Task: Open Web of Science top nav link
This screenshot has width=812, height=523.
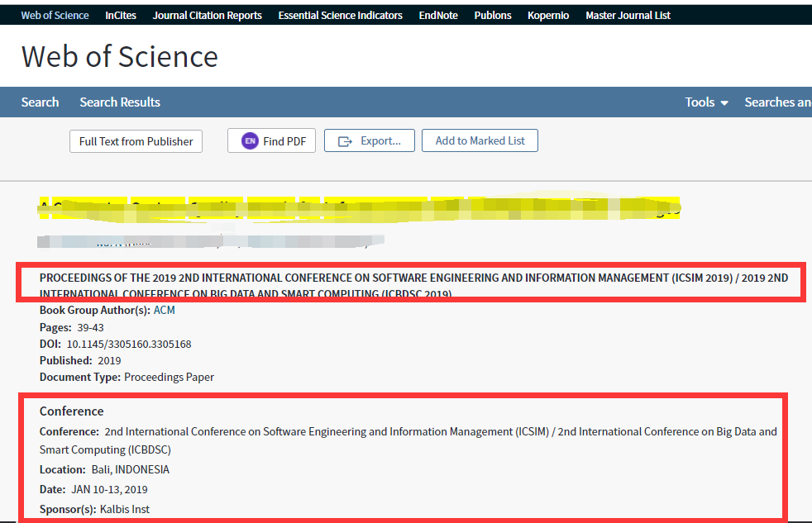Action: [55, 16]
